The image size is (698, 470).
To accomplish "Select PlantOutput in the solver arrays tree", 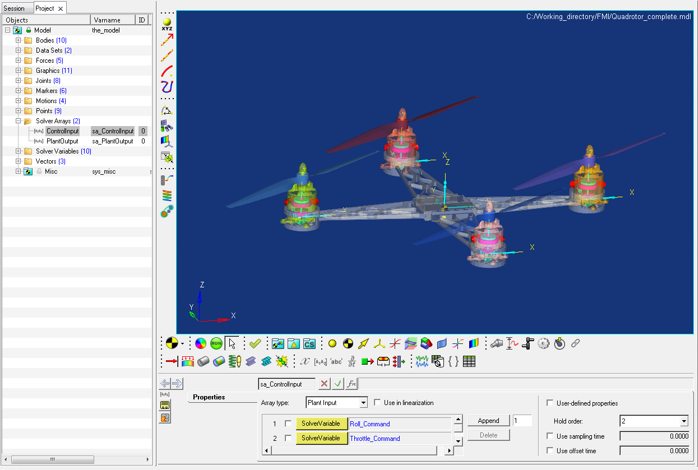I will [x=61, y=141].
